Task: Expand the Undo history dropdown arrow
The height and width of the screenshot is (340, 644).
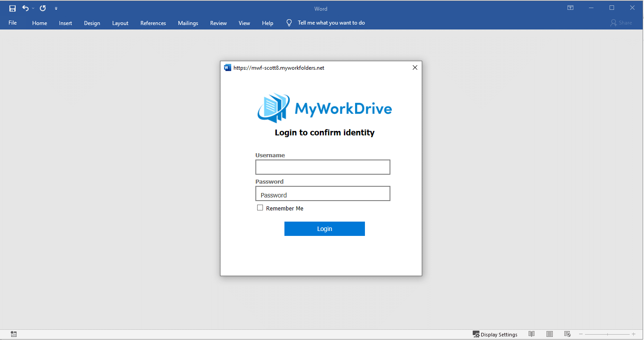Action: click(x=33, y=8)
